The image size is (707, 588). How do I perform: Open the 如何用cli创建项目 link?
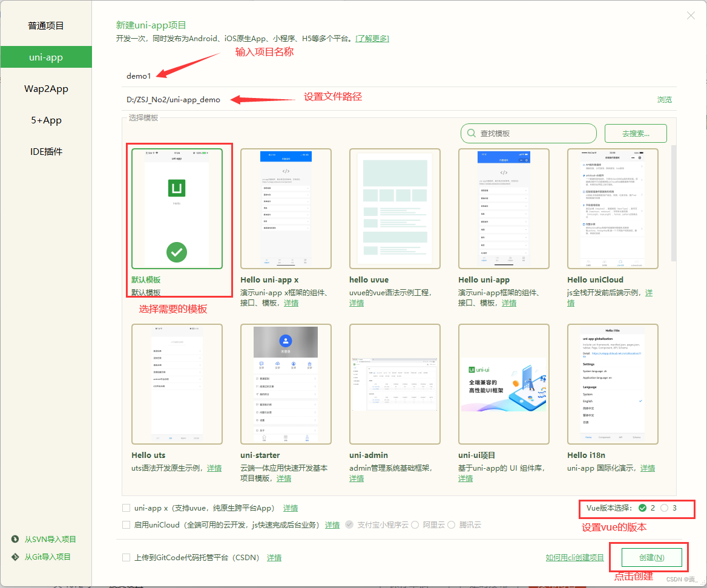tap(574, 558)
